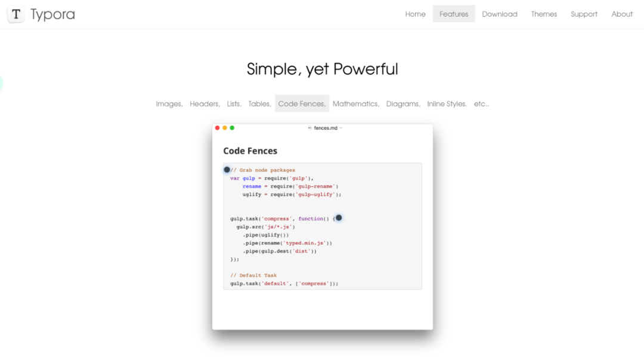
Task: Open the Features nav item
Action: pos(453,14)
